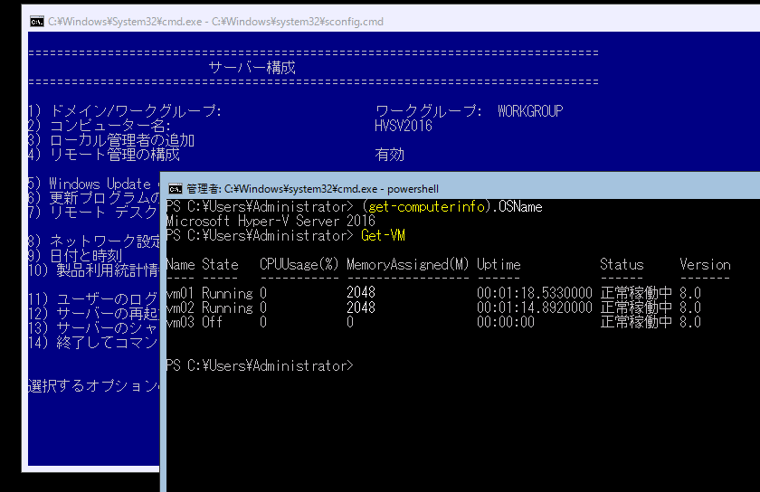The width and height of the screenshot is (760, 492).
Task: Click option 4 リモート管理の構成
Action: (104, 155)
